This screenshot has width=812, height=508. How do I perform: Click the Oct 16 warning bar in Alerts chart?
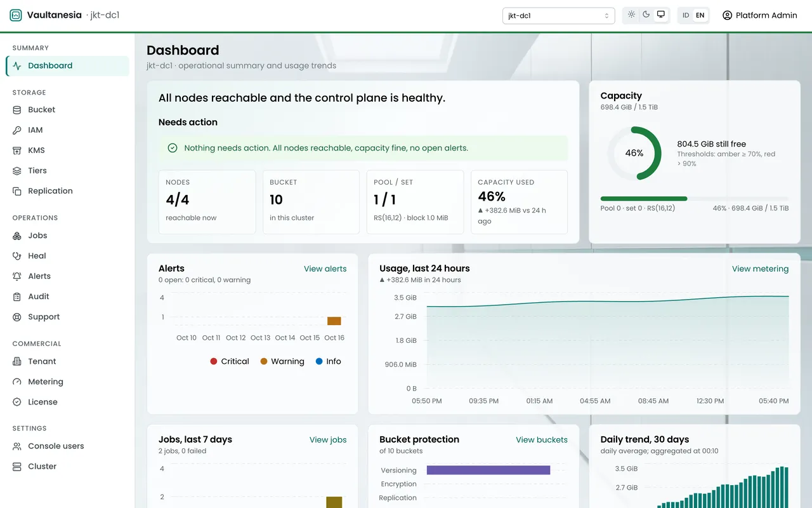click(334, 321)
